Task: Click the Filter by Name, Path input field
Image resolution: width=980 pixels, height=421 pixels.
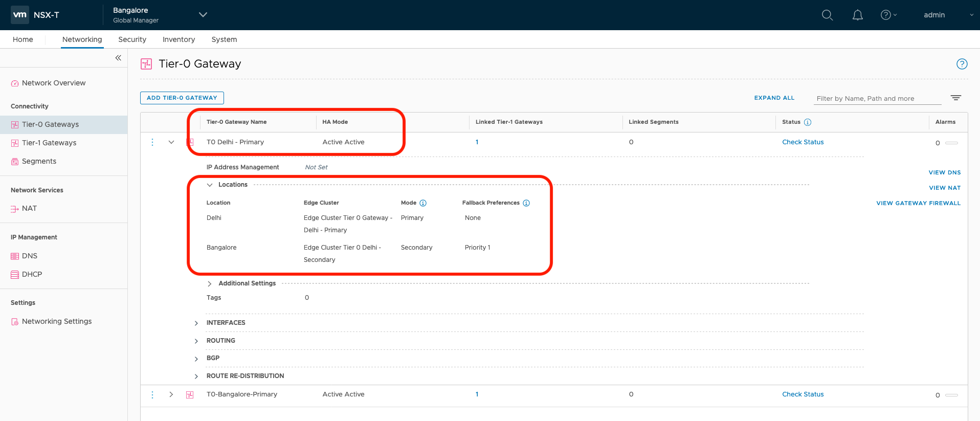Action: pos(877,98)
